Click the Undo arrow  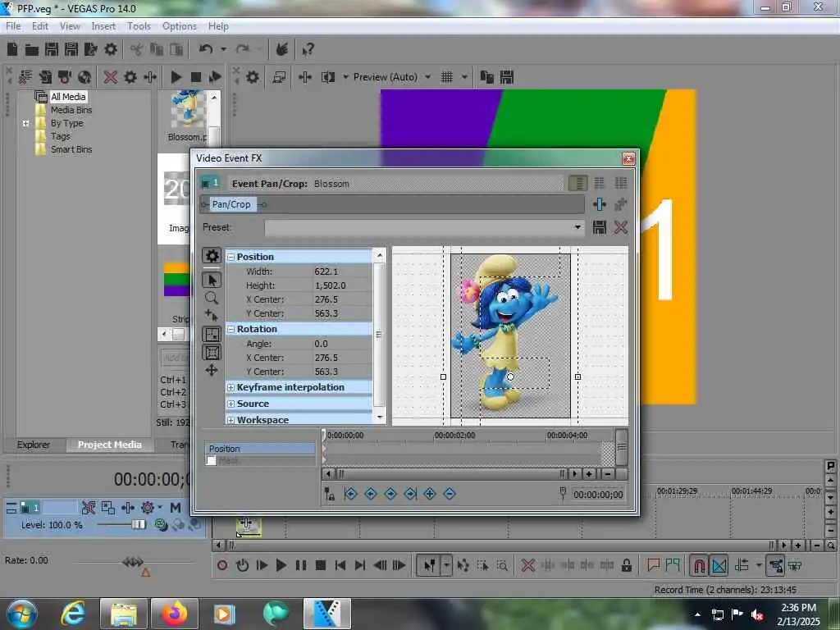(206, 49)
